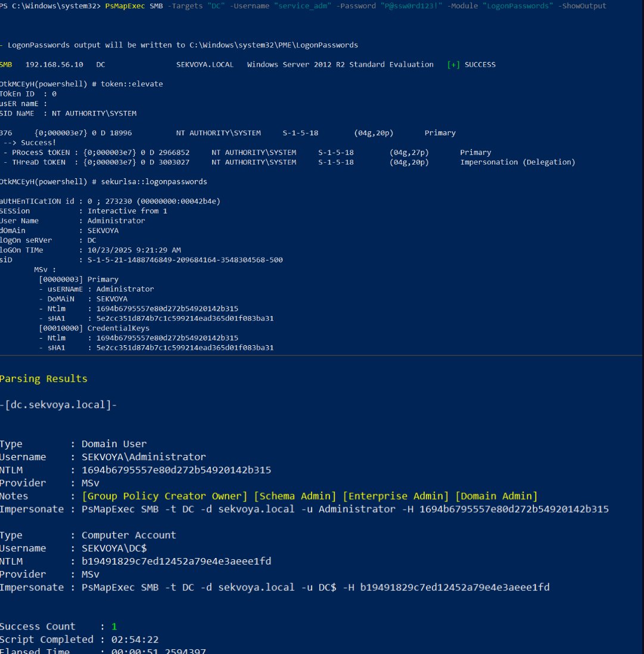Select Script Completed time "02:54:22"
This screenshot has height=654, width=644.
coord(135,640)
